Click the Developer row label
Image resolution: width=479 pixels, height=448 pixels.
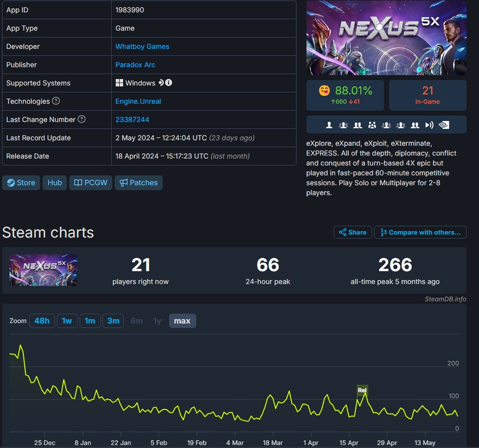click(x=23, y=46)
